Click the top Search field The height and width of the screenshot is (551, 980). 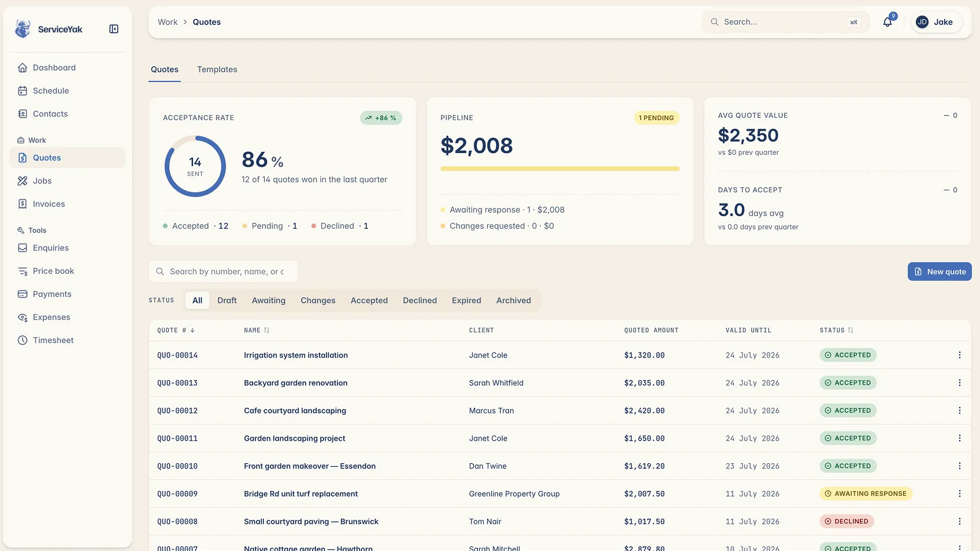785,22
